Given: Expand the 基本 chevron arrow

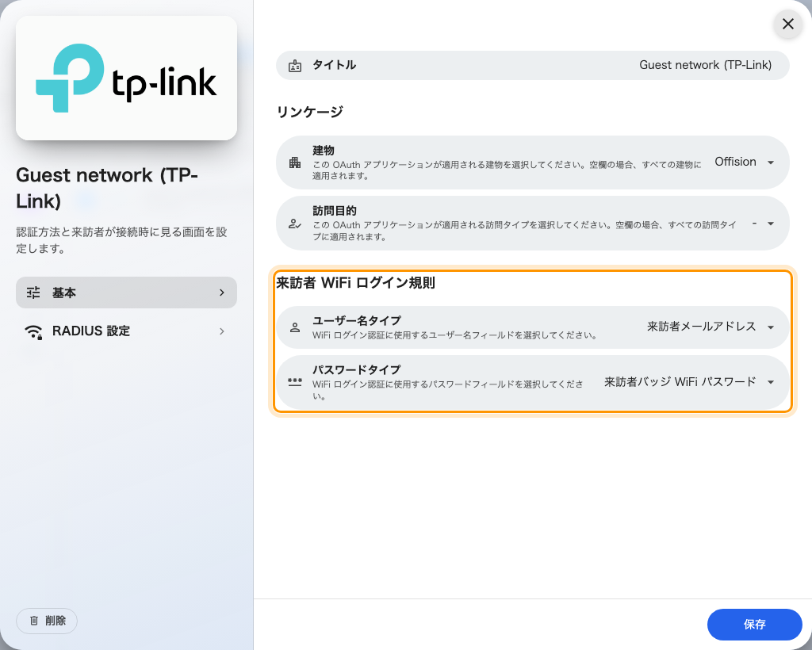Looking at the screenshot, I should pos(222,292).
